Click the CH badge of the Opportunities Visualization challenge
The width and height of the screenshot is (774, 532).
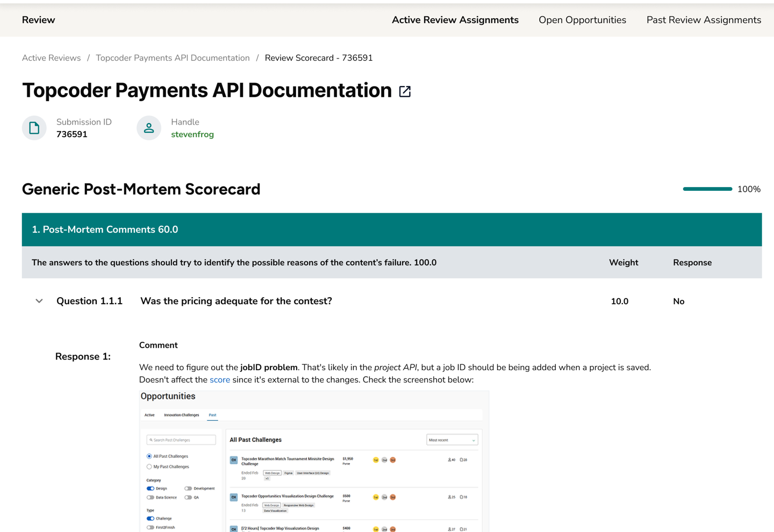click(234, 497)
